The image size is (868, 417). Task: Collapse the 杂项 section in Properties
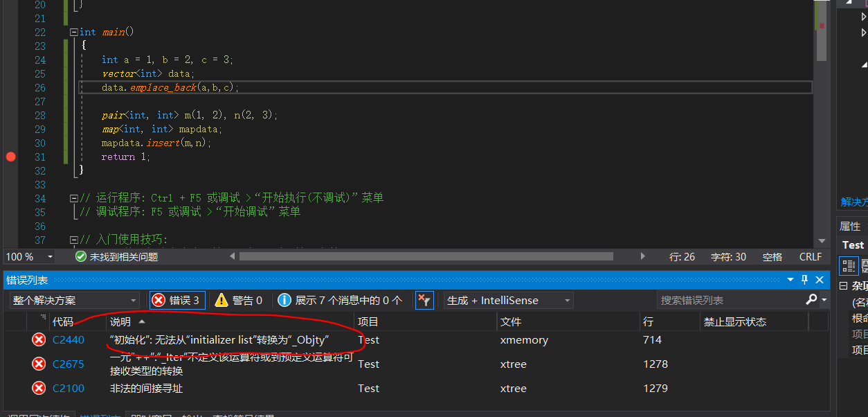842,285
